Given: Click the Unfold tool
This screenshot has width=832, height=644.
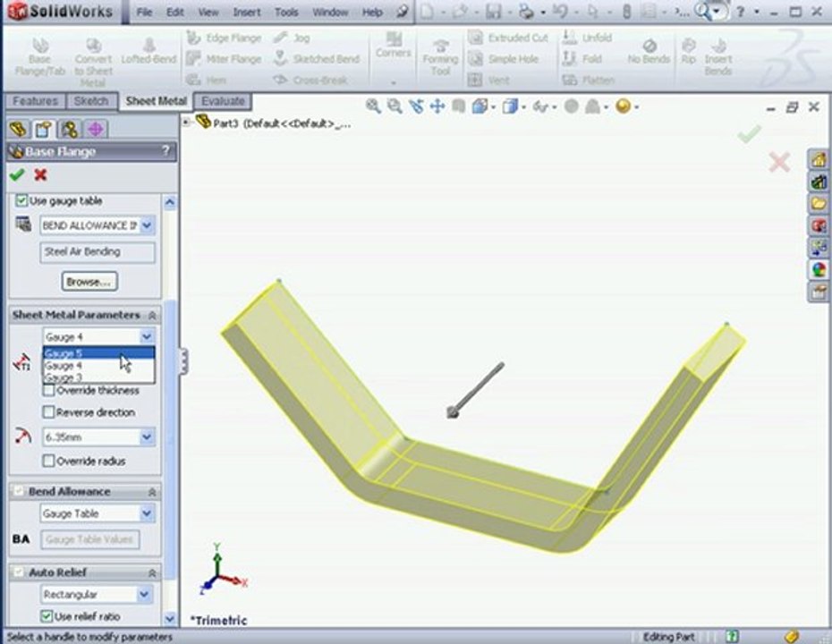Looking at the screenshot, I should point(587,38).
